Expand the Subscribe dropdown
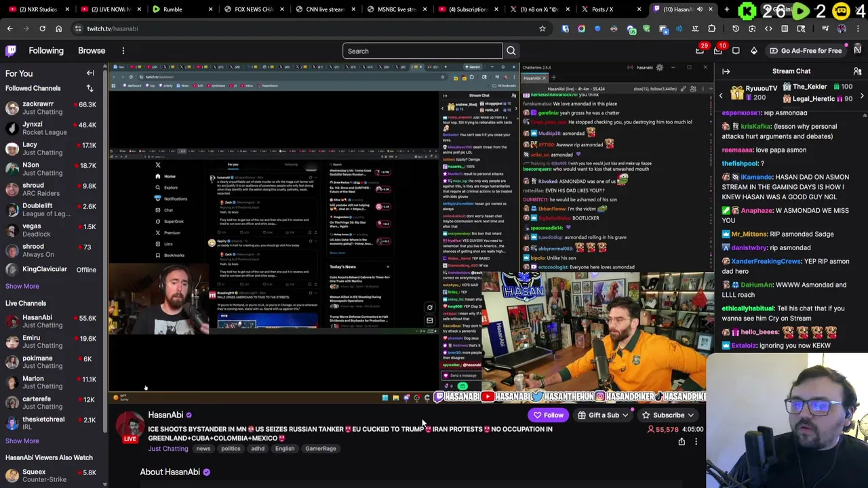The image size is (868, 488). pos(690,415)
